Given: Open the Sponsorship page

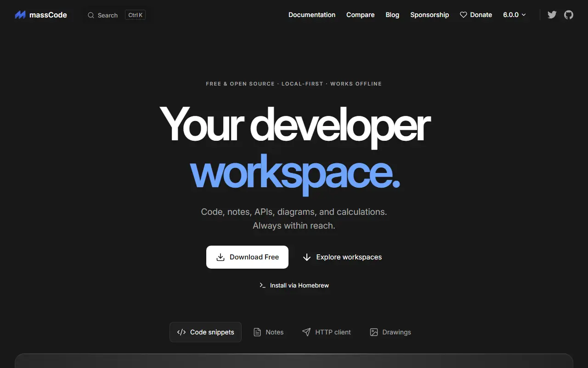Looking at the screenshot, I should coord(430,15).
